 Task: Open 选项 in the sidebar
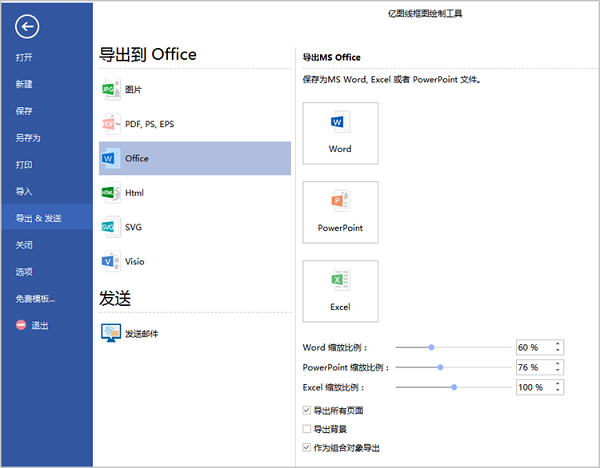coord(24,272)
